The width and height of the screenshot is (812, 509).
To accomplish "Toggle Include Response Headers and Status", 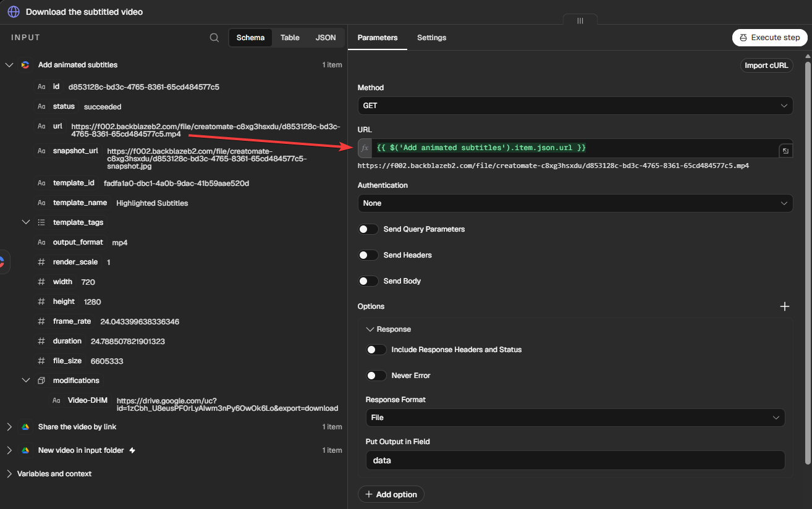I will click(x=376, y=350).
